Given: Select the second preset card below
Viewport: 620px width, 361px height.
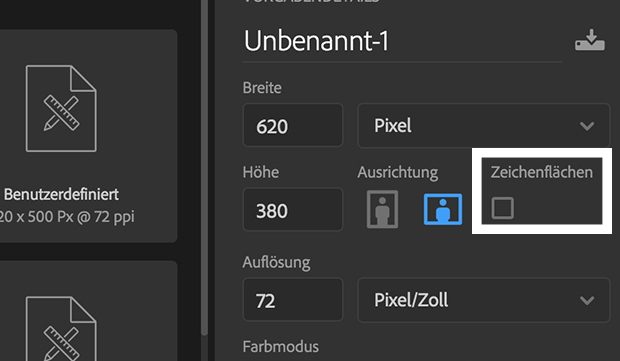Looking at the screenshot, I should point(88,311).
